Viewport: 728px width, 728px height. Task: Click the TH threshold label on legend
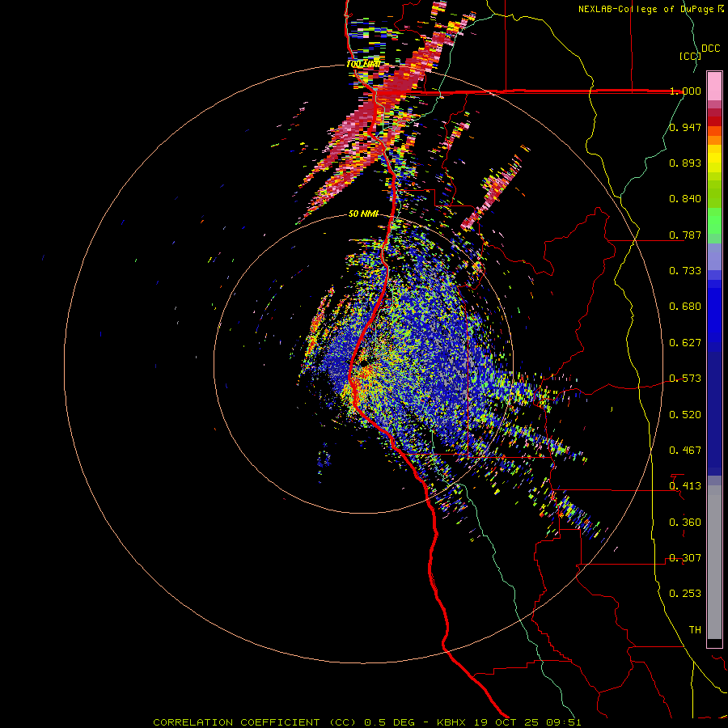pyautogui.click(x=695, y=630)
